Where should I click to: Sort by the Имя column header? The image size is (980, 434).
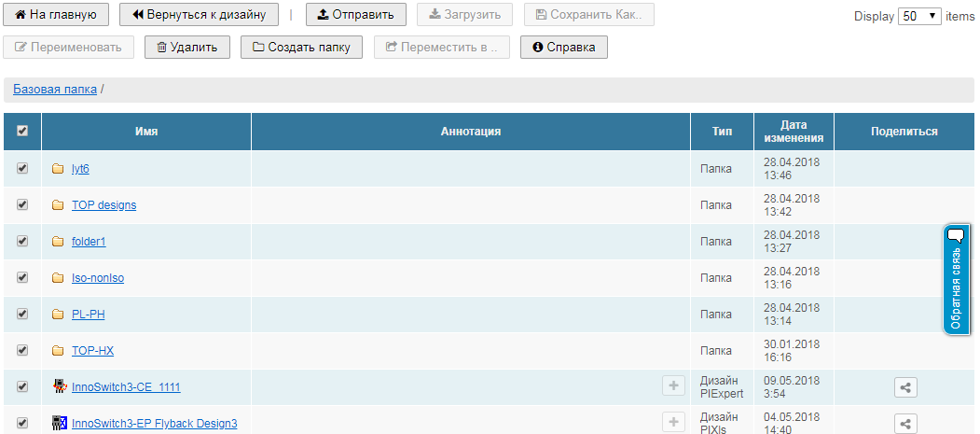click(146, 132)
